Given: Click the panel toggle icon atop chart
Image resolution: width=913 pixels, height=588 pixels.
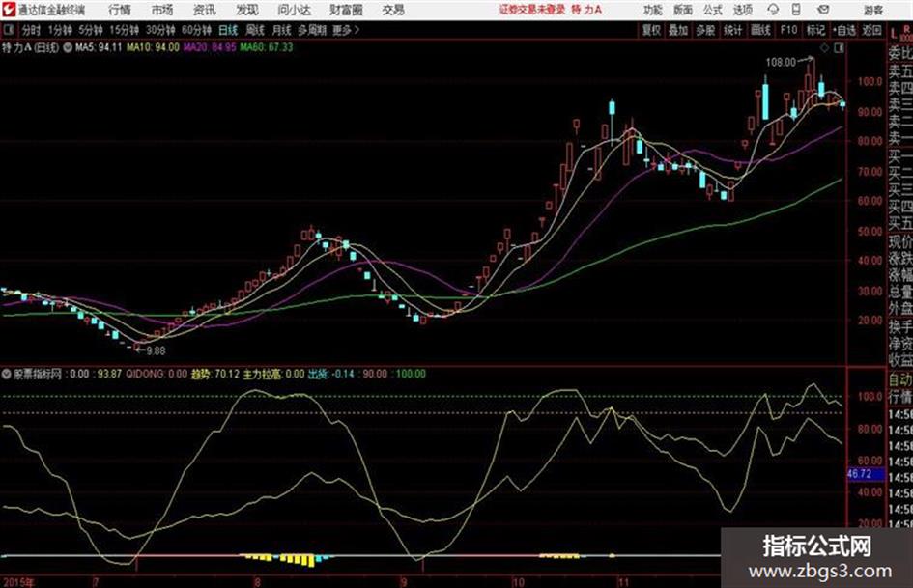Looking at the screenshot, I should click(839, 48).
